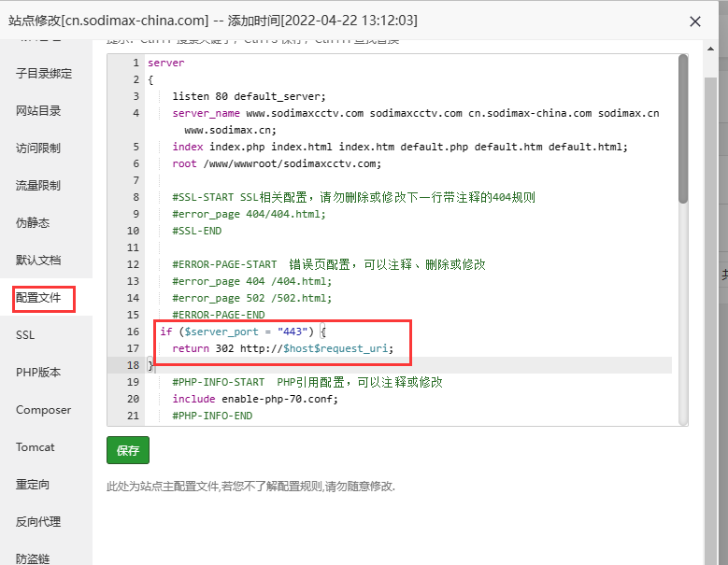Click the green 保存 button

(128, 450)
